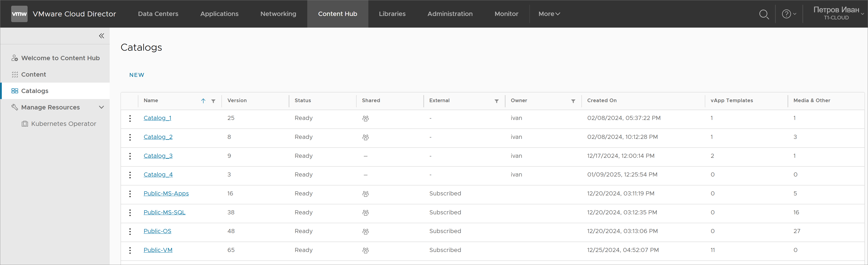Click VMware Cloud Director title text
The image size is (868, 265).
coord(74,14)
